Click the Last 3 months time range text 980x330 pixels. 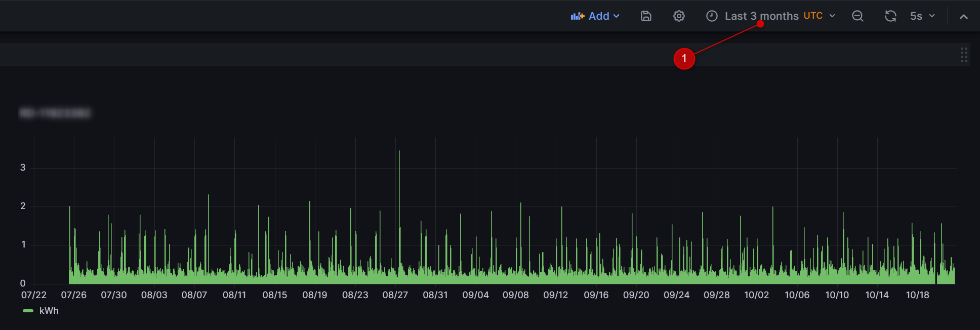click(x=761, y=16)
